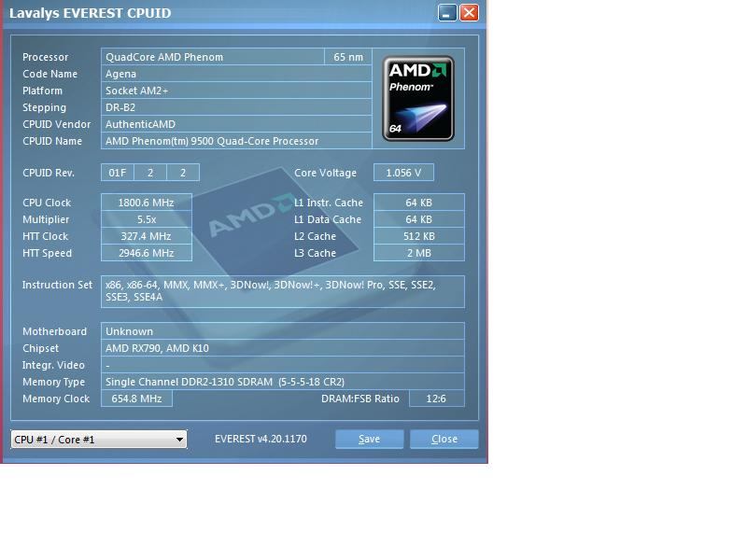
Task: Click the AMD RX790, AMD K10 chipset value
Action: click(283, 348)
